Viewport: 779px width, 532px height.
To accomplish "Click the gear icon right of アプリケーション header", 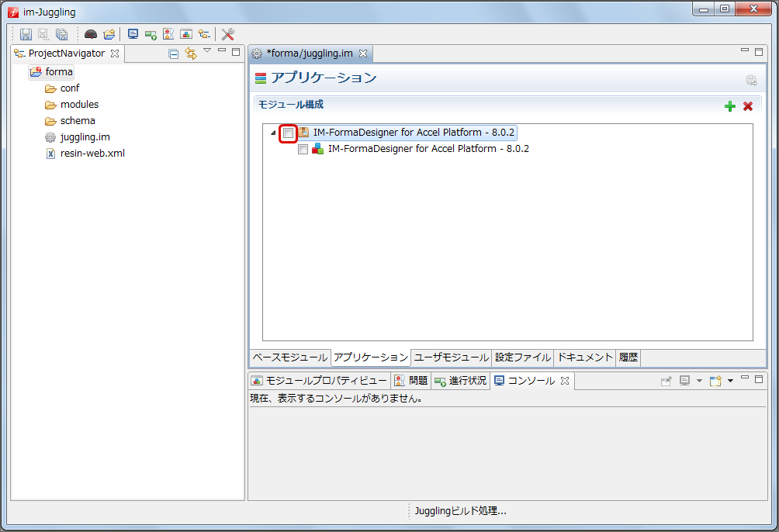I will click(x=751, y=80).
